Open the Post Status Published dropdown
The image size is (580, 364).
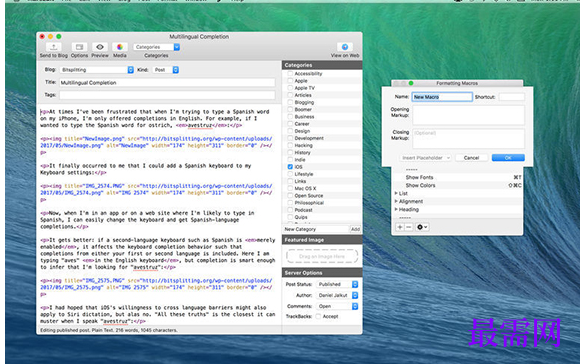pos(337,284)
